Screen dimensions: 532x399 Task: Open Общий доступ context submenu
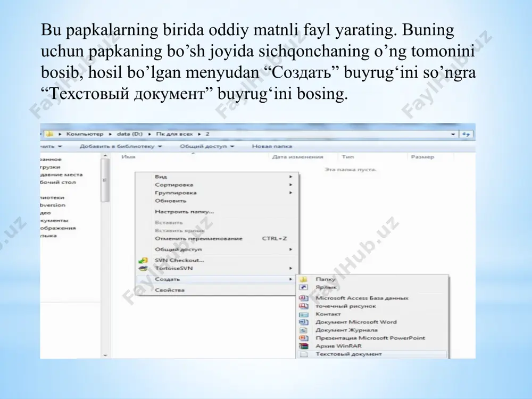(217, 250)
